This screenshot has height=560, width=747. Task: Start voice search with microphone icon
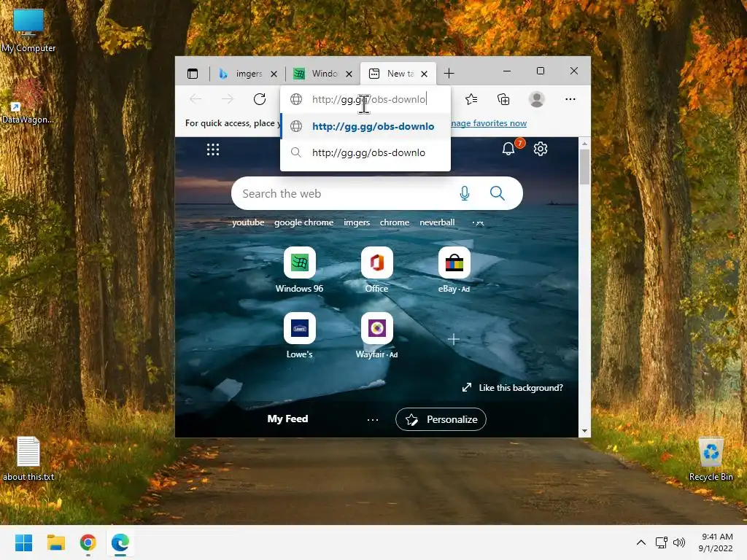(465, 193)
